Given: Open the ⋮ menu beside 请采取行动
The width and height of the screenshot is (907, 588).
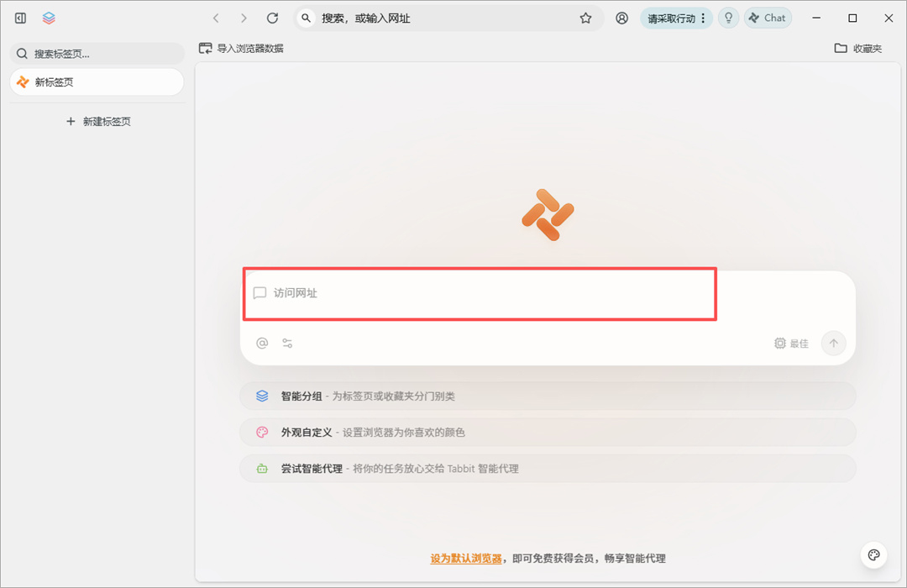Looking at the screenshot, I should (x=702, y=18).
